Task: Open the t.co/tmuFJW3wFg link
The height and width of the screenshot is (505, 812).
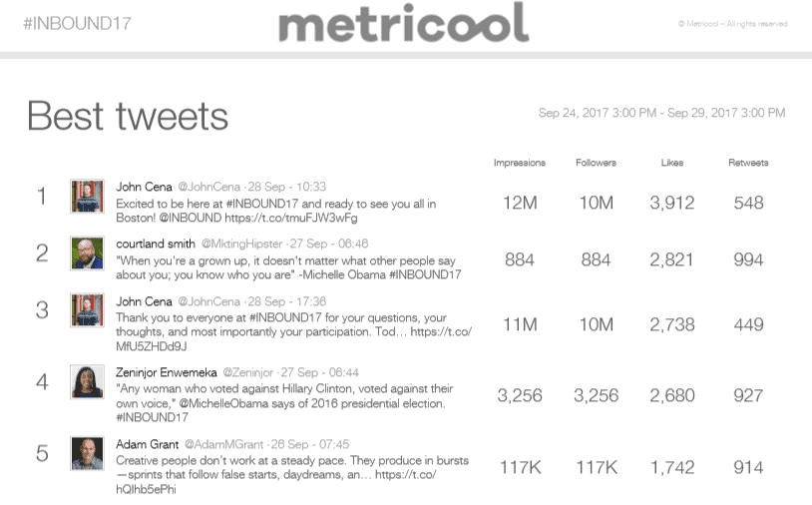Action: 291,218
